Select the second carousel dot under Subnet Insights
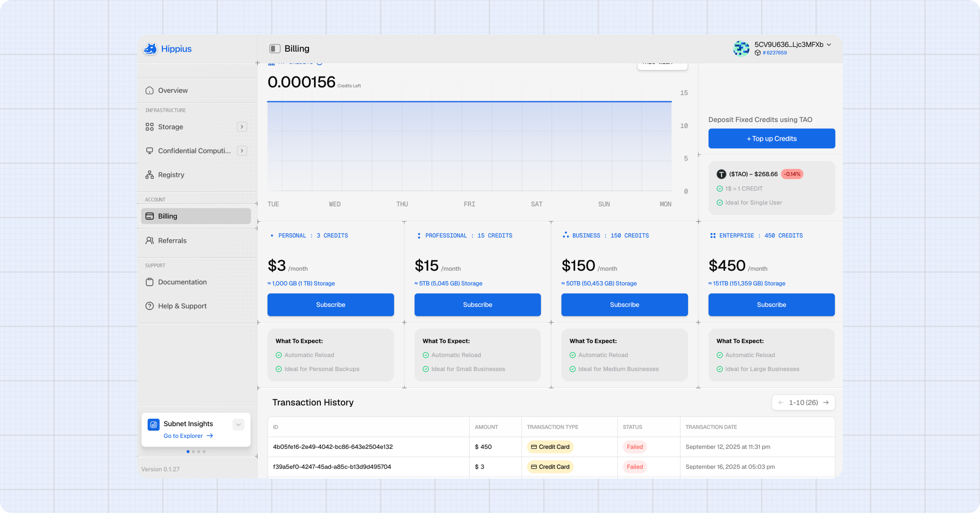The height and width of the screenshot is (513, 980). 193,451
